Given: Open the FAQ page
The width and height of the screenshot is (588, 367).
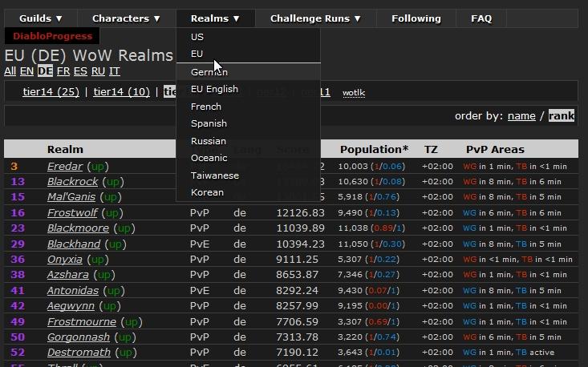Looking at the screenshot, I should point(481,18).
